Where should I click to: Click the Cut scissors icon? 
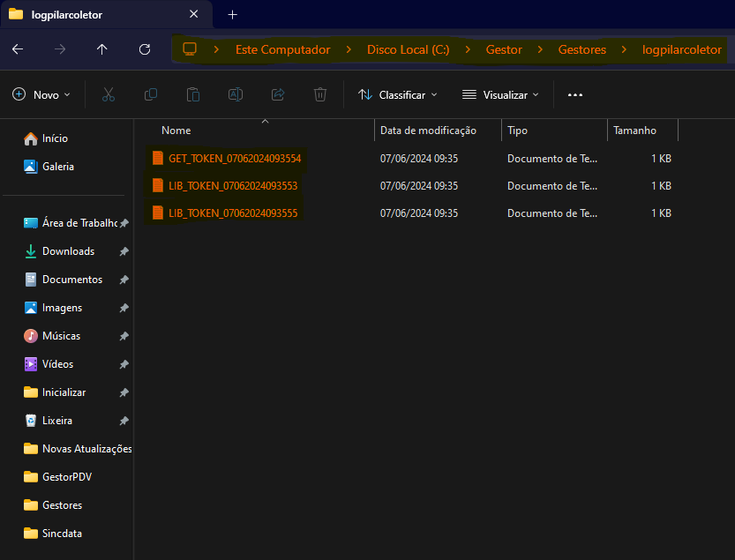(109, 94)
